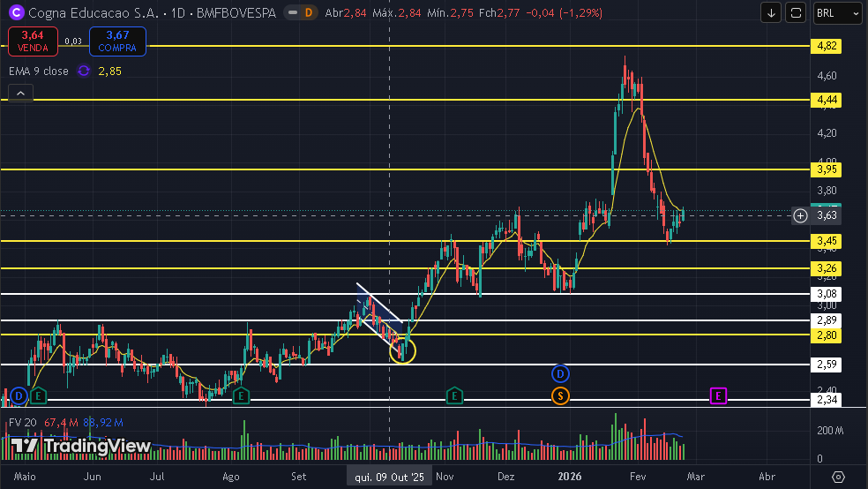Open the green E marker beside the leftmost D
868x489 pixels.
point(38,396)
